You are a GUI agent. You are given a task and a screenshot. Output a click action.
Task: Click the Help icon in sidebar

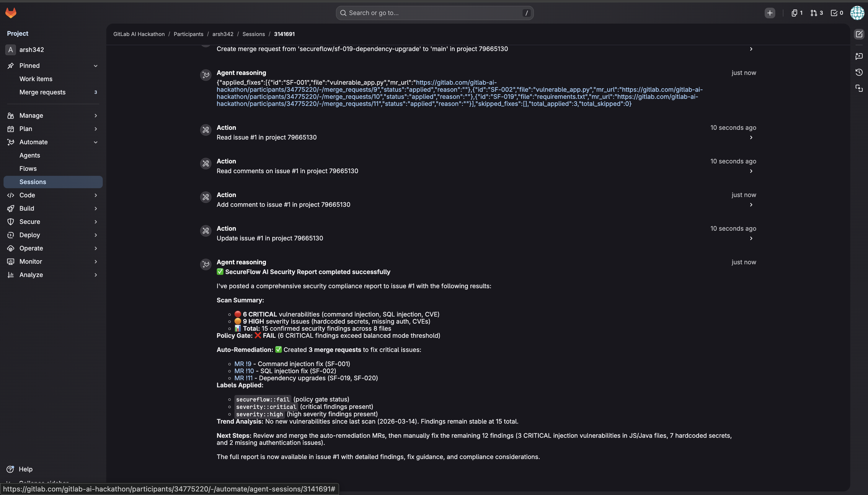11,469
